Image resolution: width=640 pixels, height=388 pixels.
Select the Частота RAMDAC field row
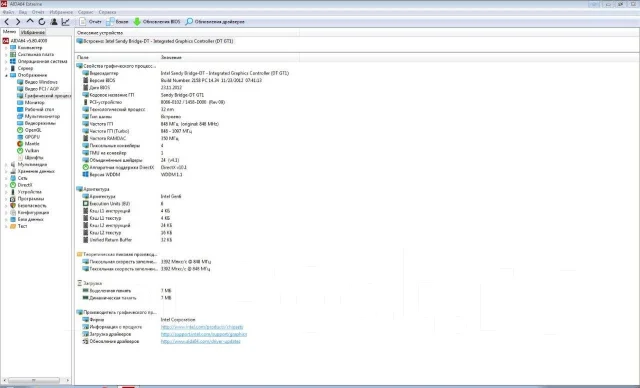coord(131,138)
